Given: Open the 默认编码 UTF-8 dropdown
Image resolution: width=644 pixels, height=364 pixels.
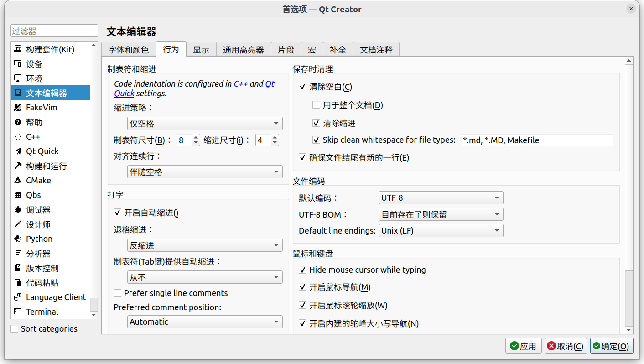Looking at the screenshot, I should click(441, 198).
